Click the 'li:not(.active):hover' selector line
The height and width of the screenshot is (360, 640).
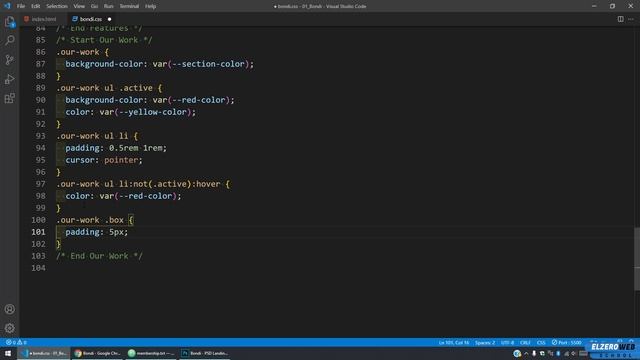point(143,184)
